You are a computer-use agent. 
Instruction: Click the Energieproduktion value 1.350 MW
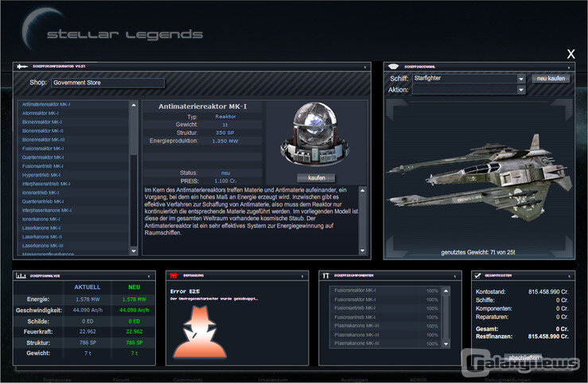pyautogui.click(x=225, y=141)
